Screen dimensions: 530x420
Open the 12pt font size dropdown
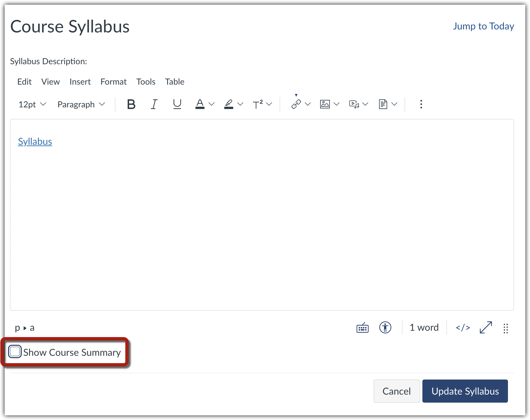[x=32, y=104]
